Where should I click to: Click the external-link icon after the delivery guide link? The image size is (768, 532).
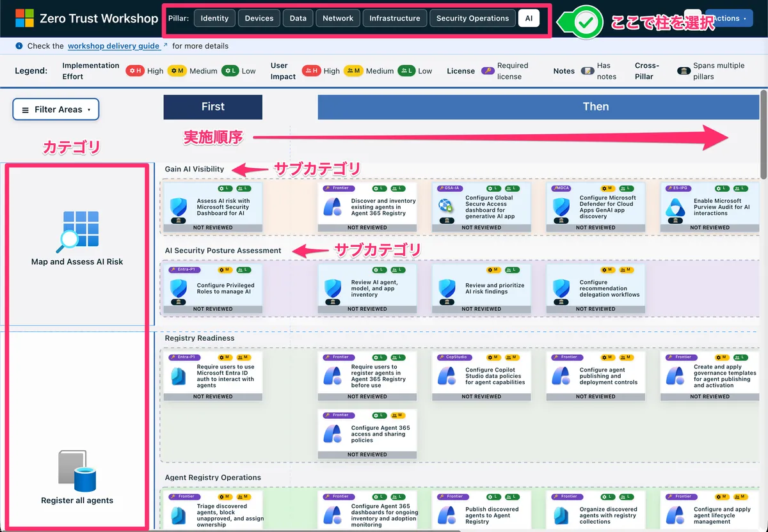pos(166,45)
